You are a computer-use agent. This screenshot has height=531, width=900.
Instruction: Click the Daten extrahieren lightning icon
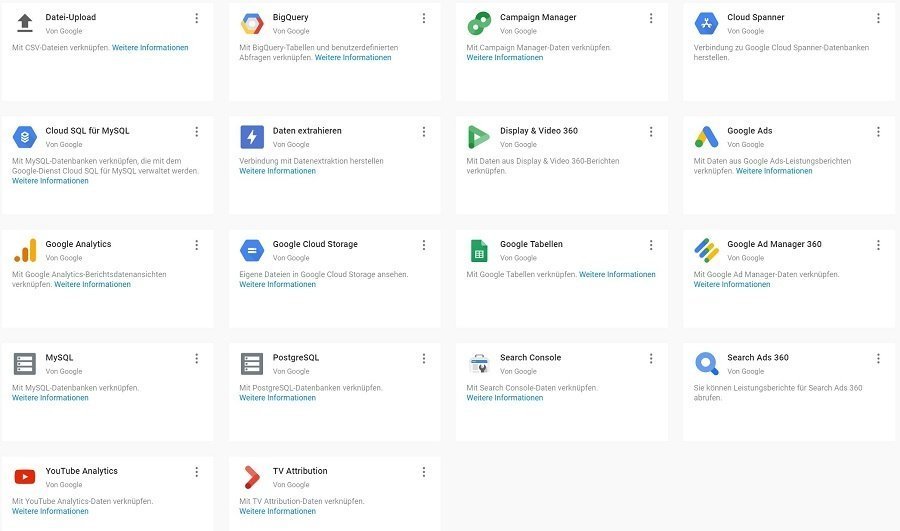pyautogui.click(x=252, y=137)
